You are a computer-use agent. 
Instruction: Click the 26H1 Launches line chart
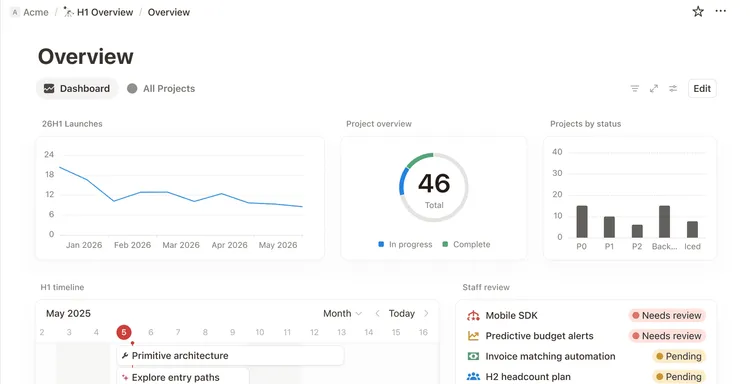pos(180,198)
